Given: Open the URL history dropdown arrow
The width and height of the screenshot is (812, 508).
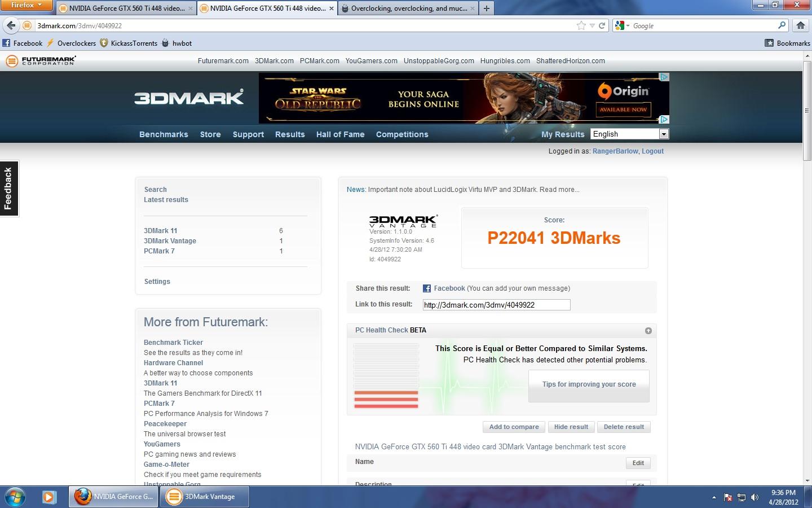Looking at the screenshot, I should 592,25.
